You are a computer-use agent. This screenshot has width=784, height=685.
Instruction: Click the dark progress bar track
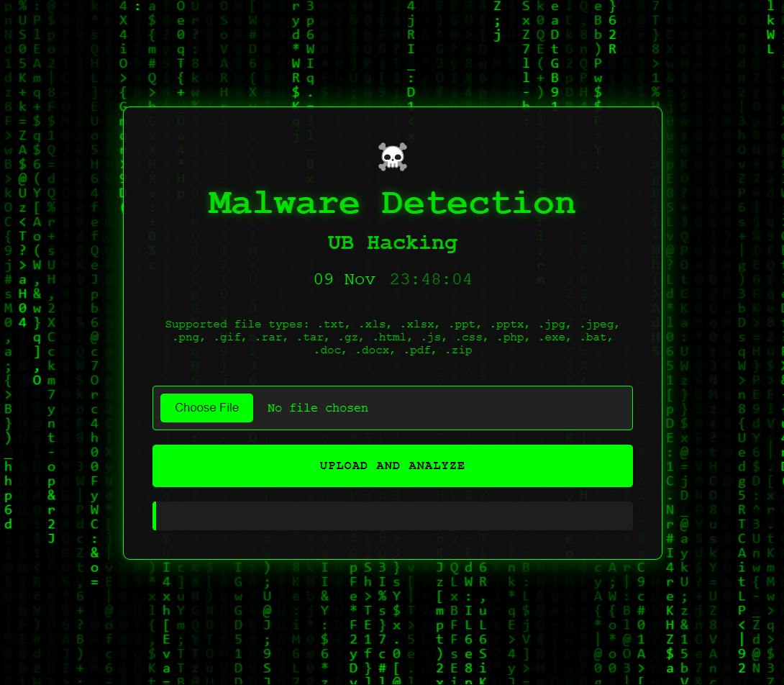tap(393, 516)
